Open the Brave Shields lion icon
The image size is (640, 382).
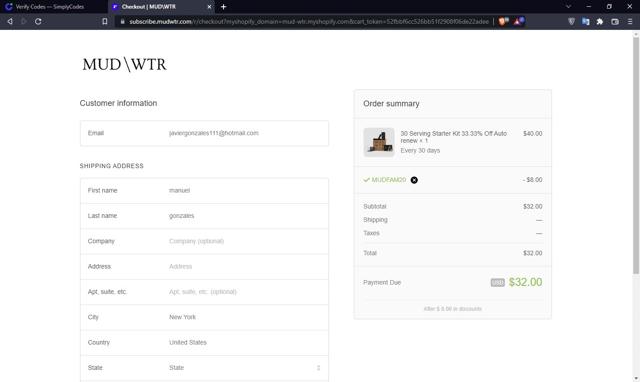tap(503, 21)
